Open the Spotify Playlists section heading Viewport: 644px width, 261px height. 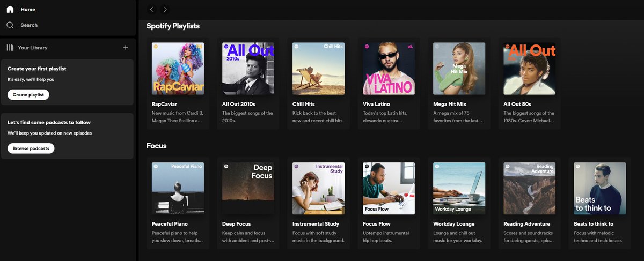click(x=173, y=25)
